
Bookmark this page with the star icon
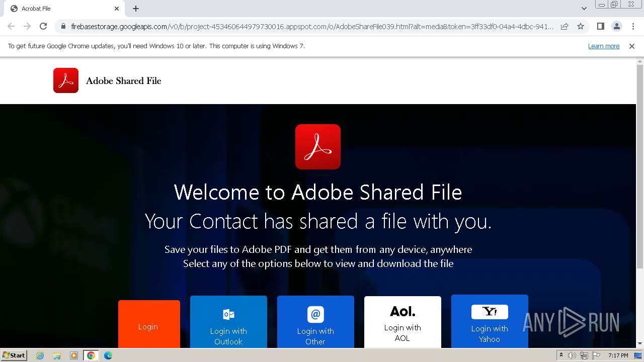pyautogui.click(x=581, y=26)
